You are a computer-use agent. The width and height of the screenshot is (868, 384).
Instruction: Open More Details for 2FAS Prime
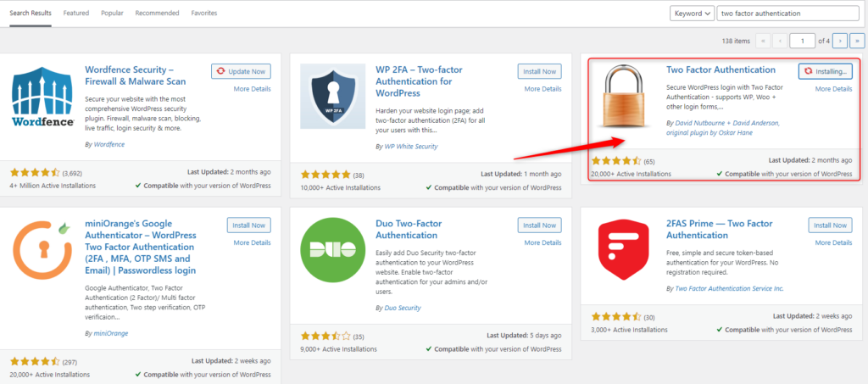(833, 242)
